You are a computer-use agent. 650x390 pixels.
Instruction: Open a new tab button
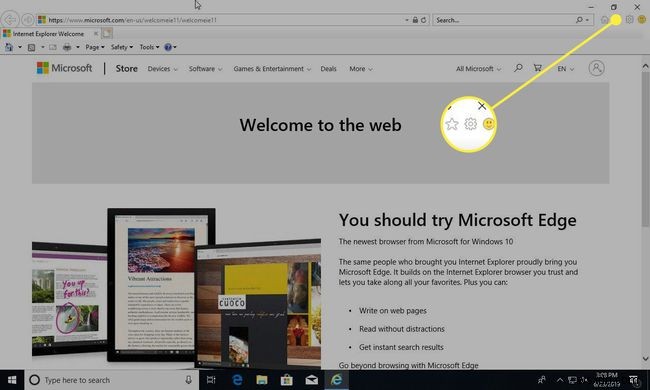[x=107, y=33]
